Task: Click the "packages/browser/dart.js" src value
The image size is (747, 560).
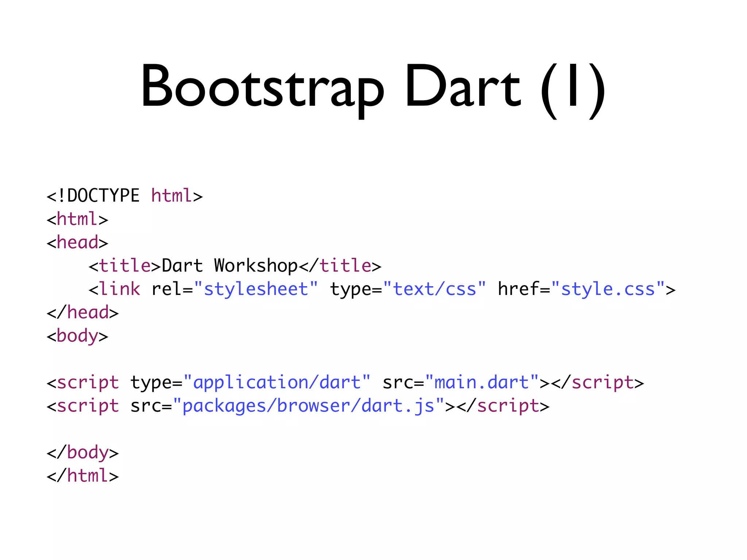Action: click(309, 406)
